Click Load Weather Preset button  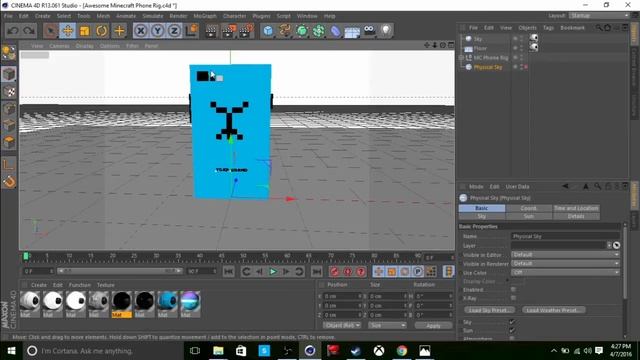553,310
